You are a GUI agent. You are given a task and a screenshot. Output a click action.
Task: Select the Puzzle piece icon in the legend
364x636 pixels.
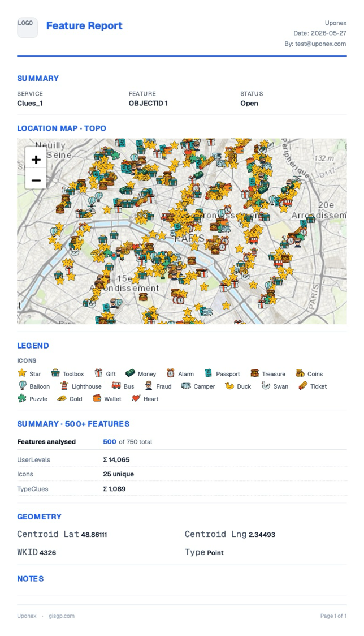click(x=22, y=398)
